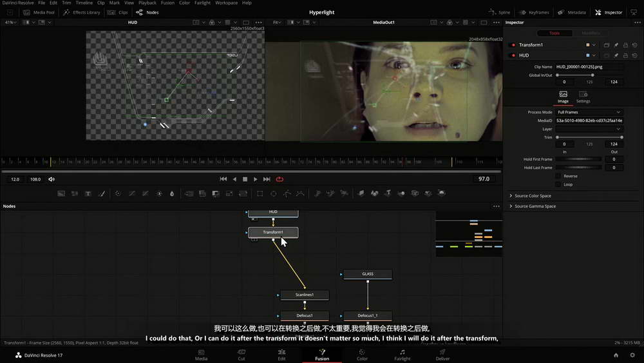Toggle loop playback button
644x363 pixels.
(x=279, y=179)
